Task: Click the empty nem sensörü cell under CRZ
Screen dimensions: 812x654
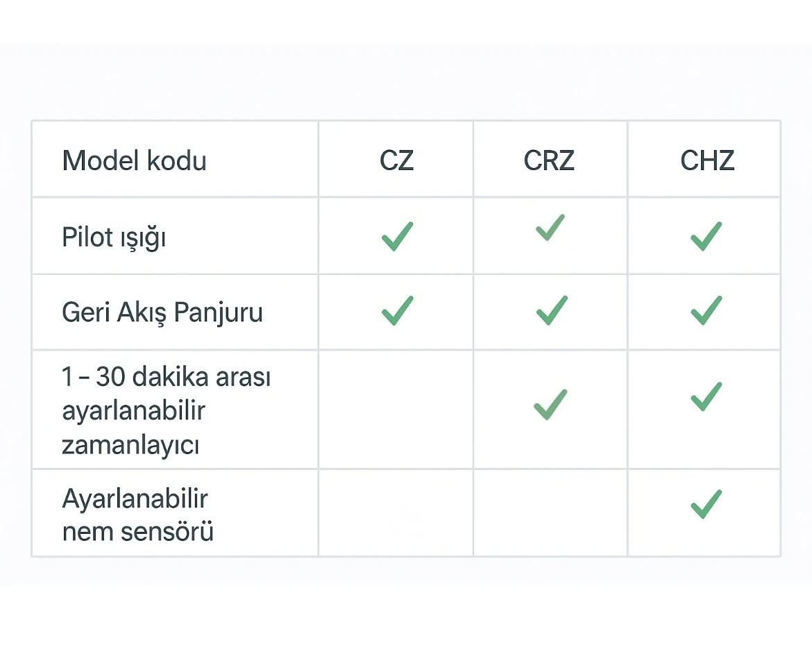Action: 550,513
